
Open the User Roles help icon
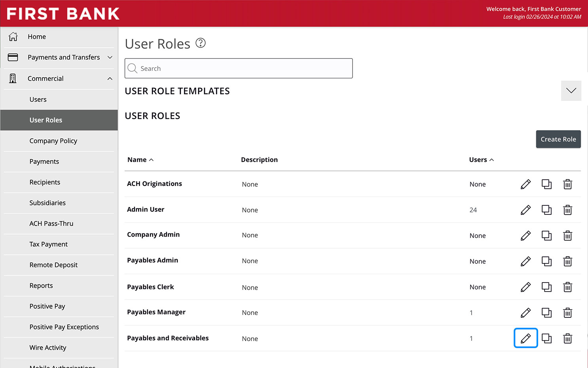[x=201, y=43]
